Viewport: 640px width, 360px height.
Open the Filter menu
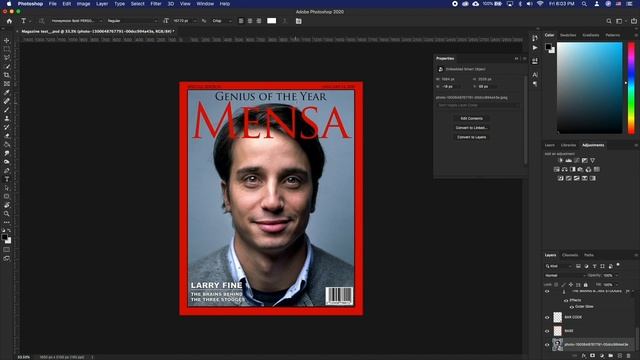pos(156,4)
